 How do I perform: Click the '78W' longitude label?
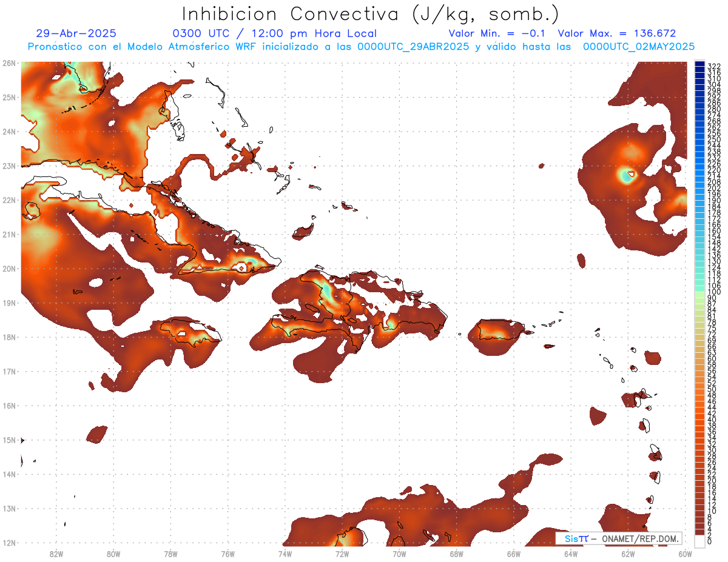tap(170, 554)
